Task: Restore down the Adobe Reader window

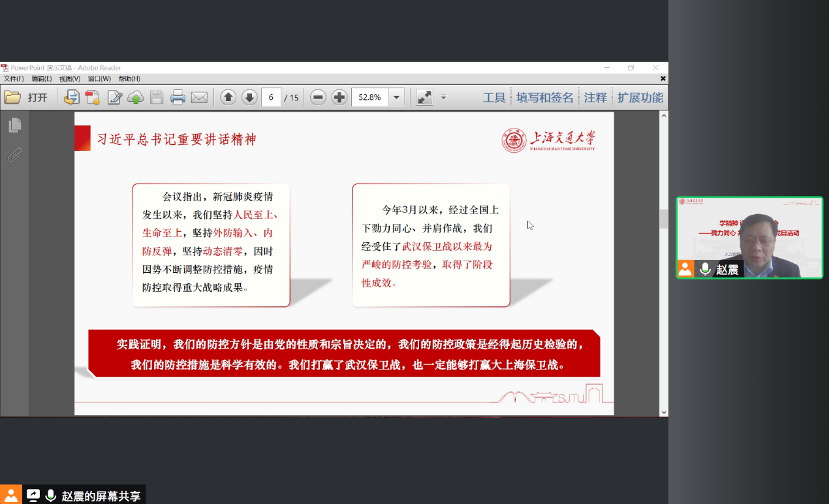Action: click(631, 68)
